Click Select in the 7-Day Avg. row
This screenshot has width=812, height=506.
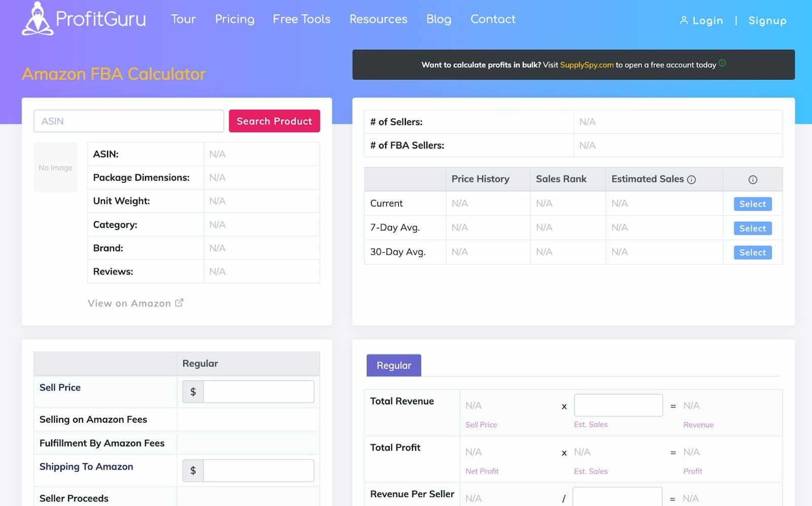tap(753, 228)
